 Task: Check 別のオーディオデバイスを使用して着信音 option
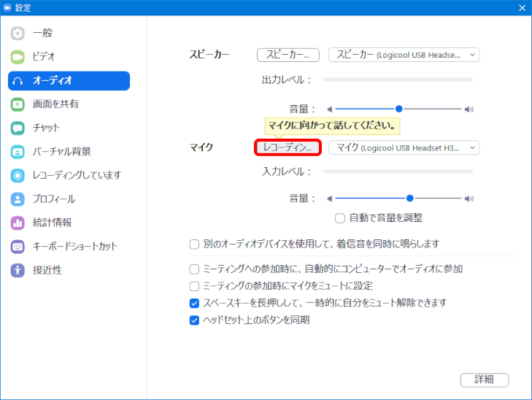pos(194,244)
